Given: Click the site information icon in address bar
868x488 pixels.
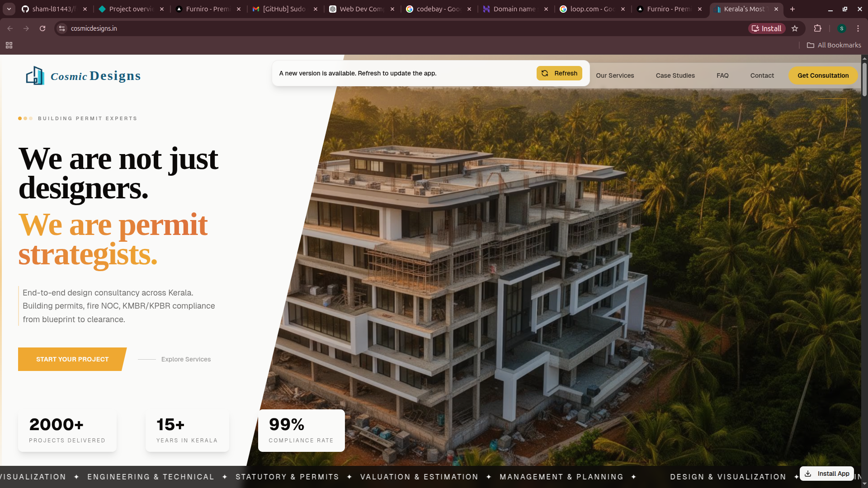Looking at the screenshot, I should click(x=62, y=28).
